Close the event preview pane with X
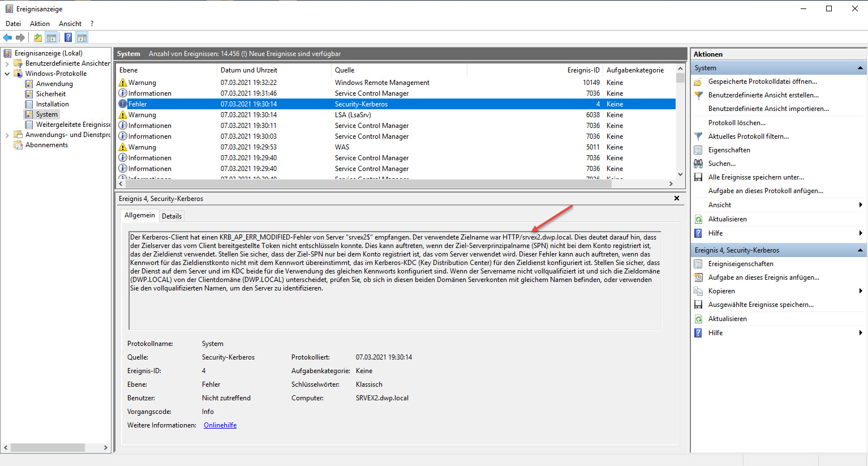Image resolution: width=868 pixels, height=466 pixels. (x=676, y=198)
